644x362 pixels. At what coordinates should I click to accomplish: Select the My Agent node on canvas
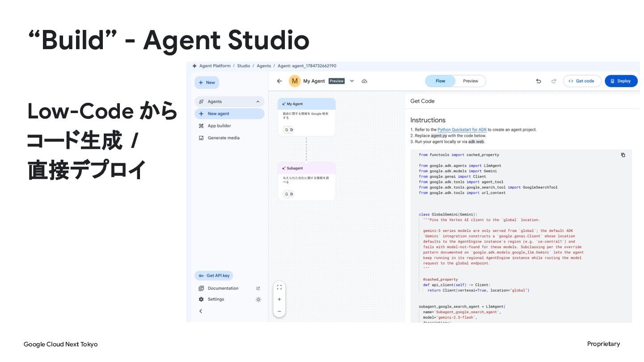pyautogui.click(x=306, y=117)
